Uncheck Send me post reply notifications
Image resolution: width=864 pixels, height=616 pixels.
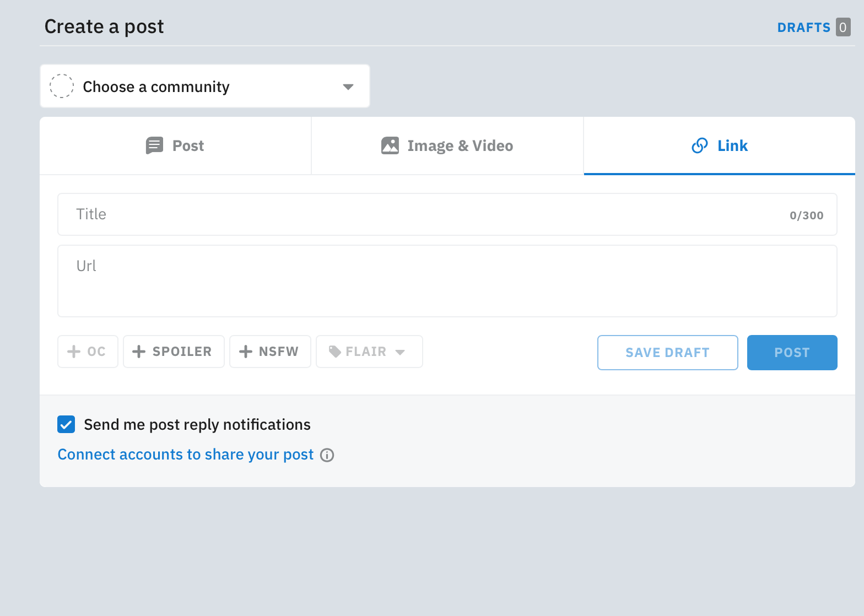click(x=66, y=425)
